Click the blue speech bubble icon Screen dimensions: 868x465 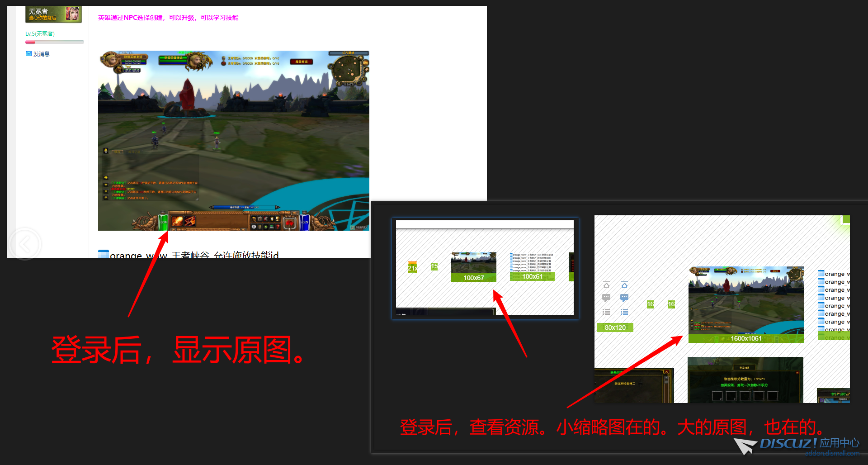click(624, 298)
